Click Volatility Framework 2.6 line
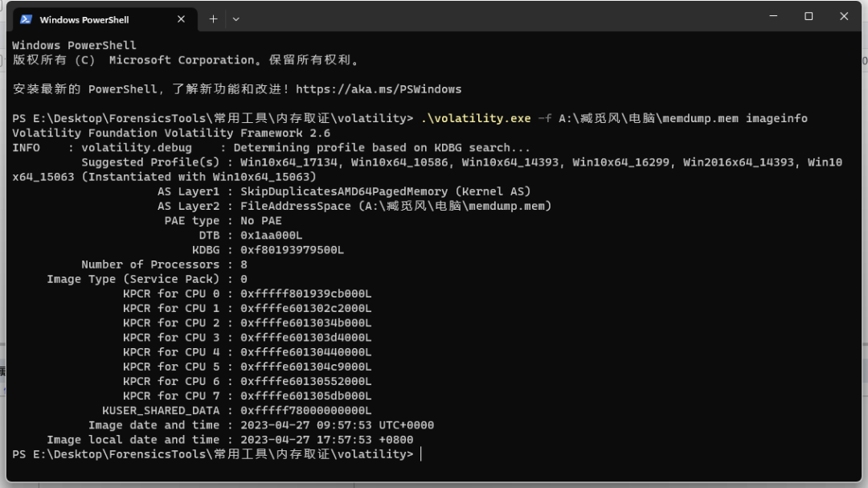The width and height of the screenshot is (868, 488). point(171,133)
